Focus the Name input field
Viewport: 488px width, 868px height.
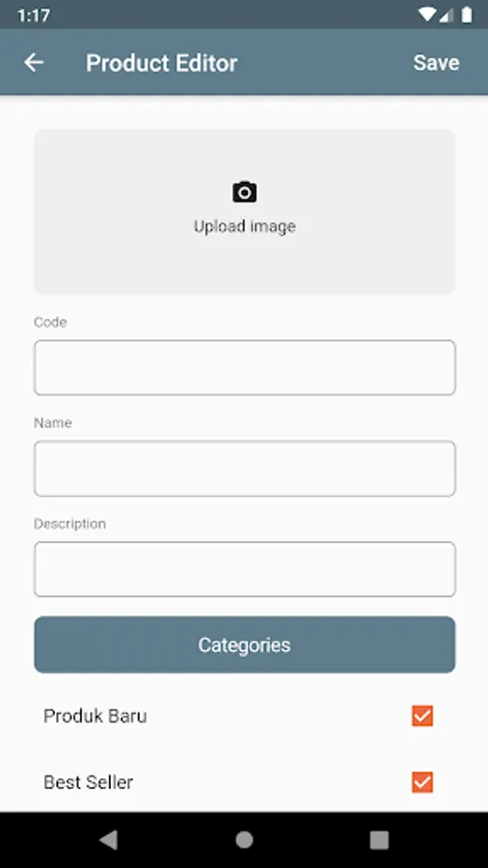coord(245,469)
